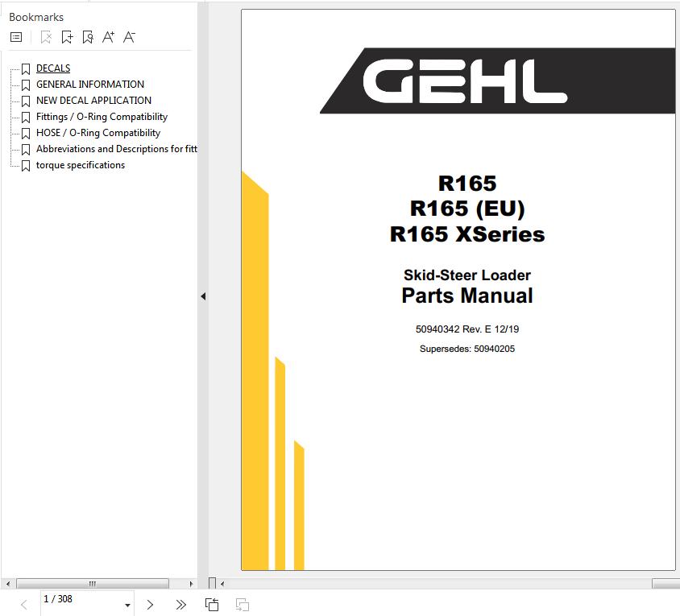Decrease bookmark text size
Screen dimensions: 680x616
point(129,37)
